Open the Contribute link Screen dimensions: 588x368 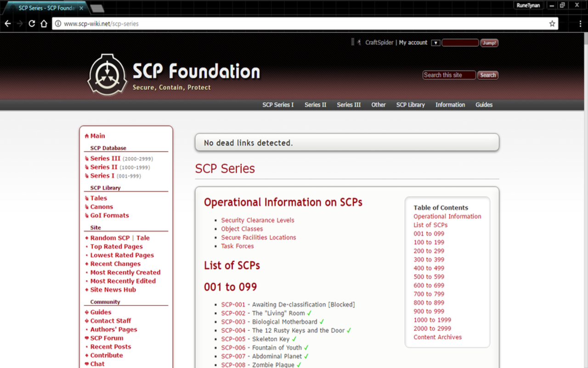click(x=107, y=356)
